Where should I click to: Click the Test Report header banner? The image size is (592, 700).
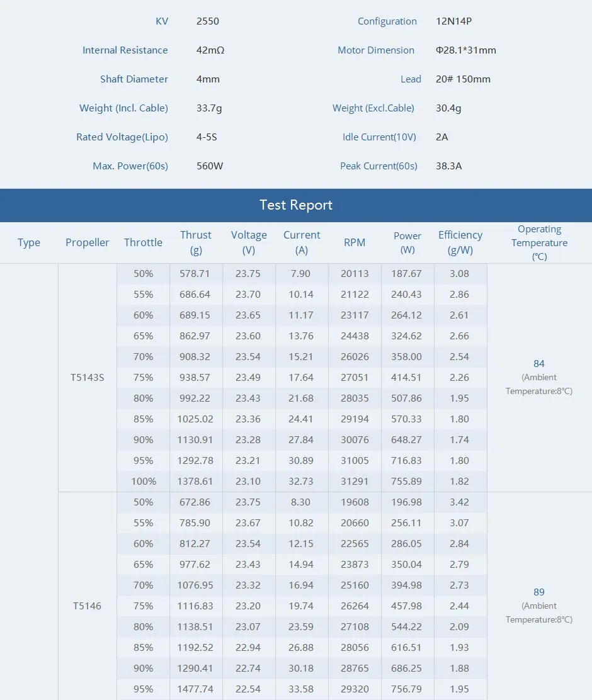[x=296, y=205]
